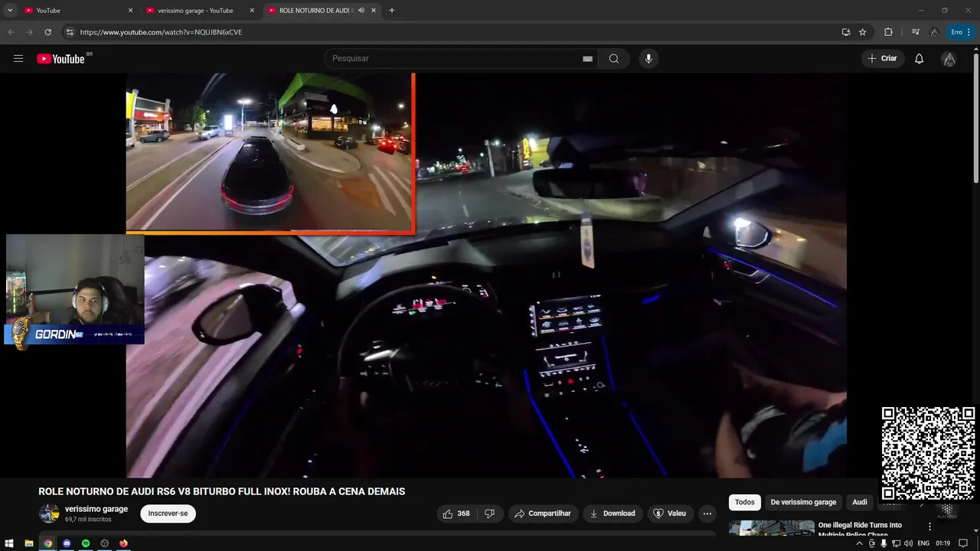Open the tab search dropdown arrow
This screenshot has width=980, height=551.
coord(10,11)
